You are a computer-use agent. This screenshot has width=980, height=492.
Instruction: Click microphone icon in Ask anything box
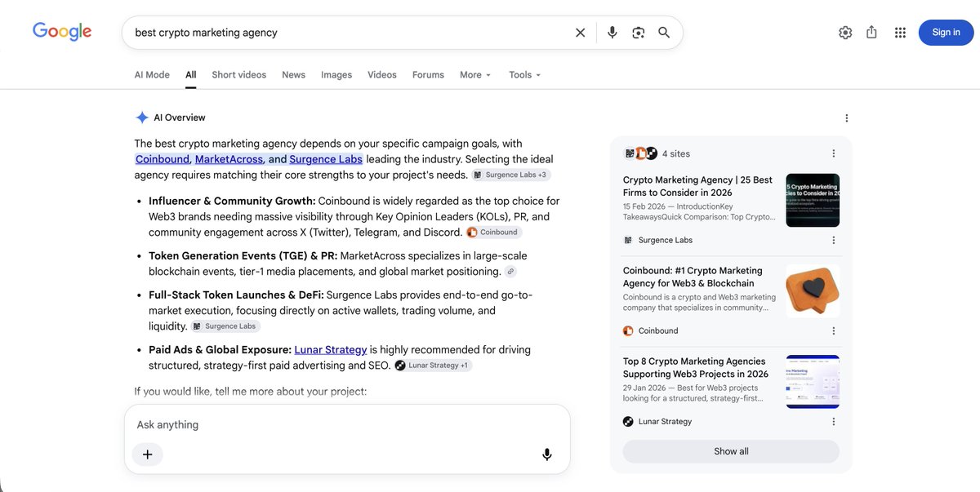pyautogui.click(x=547, y=454)
